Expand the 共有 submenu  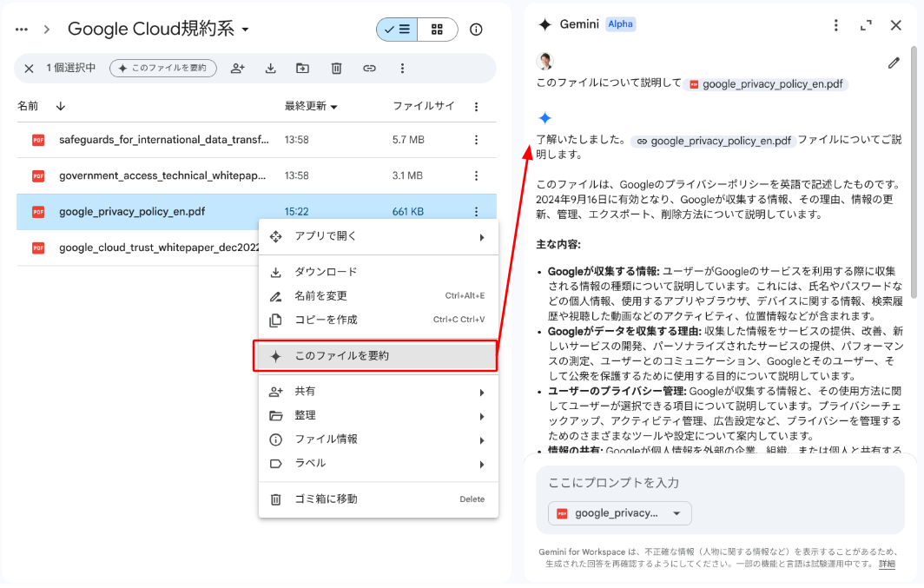click(x=379, y=391)
